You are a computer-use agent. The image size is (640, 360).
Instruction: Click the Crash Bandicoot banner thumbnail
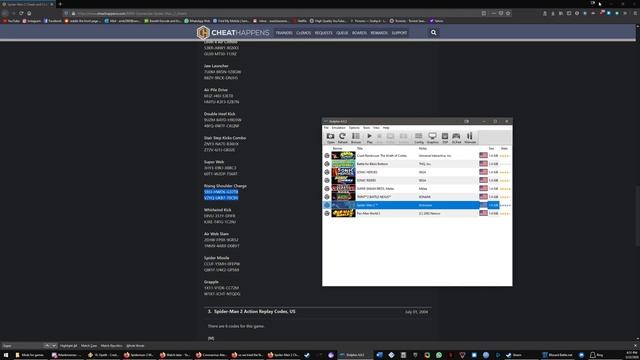[343, 156]
